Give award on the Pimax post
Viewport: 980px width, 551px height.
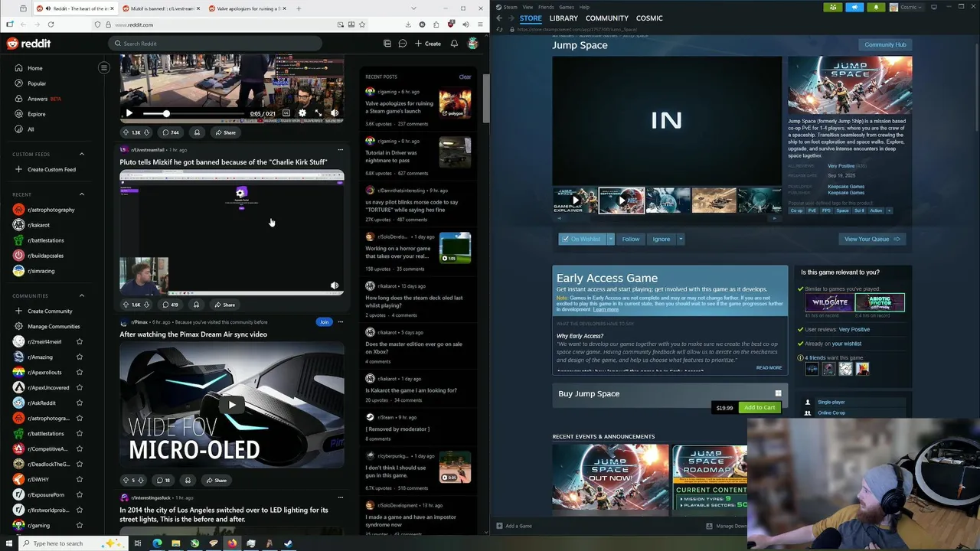coord(188,481)
